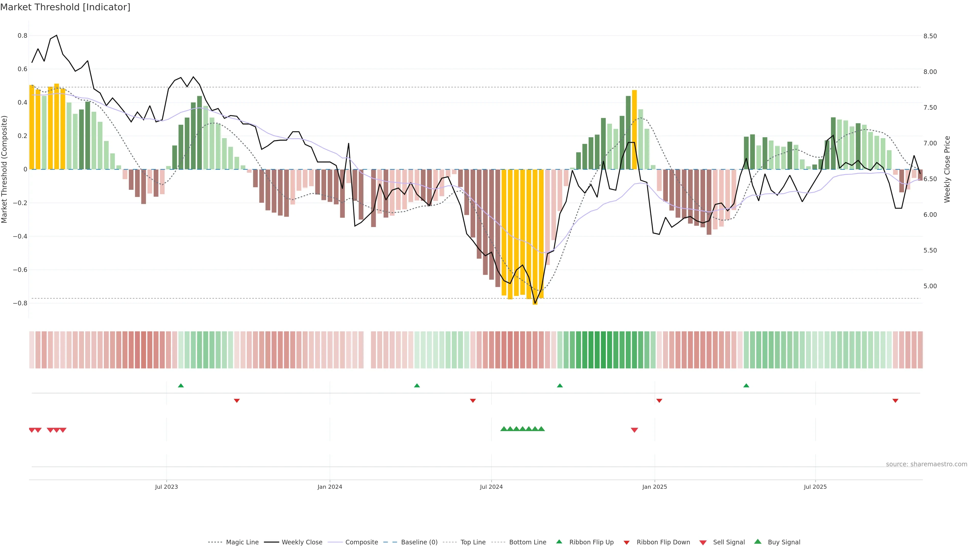Click the first ribbon flip up marker after Jul 2023
This screenshot has height=551, width=980.
(181, 386)
